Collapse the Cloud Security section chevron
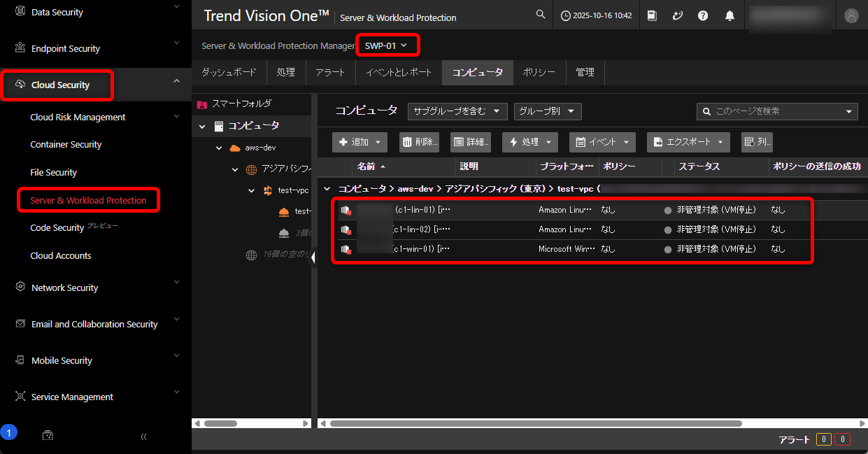This screenshot has height=454, width=868. [x=176, y=82]
